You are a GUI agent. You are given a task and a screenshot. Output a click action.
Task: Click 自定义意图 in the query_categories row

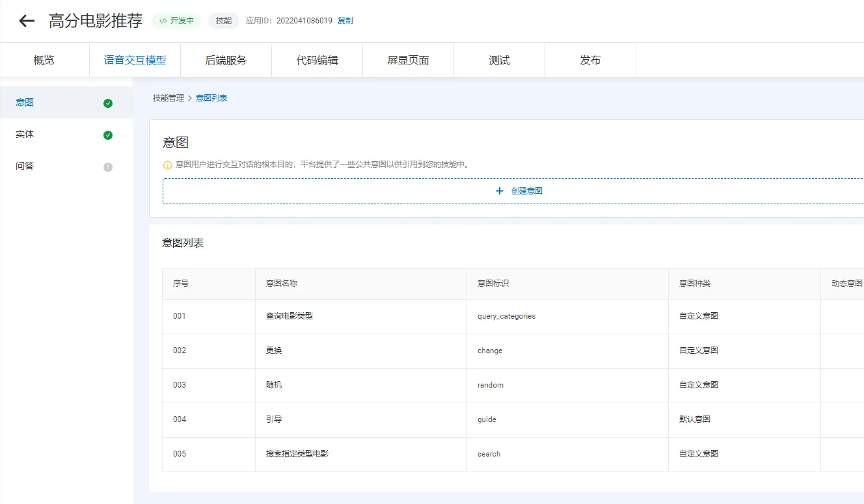pos(699,316)
